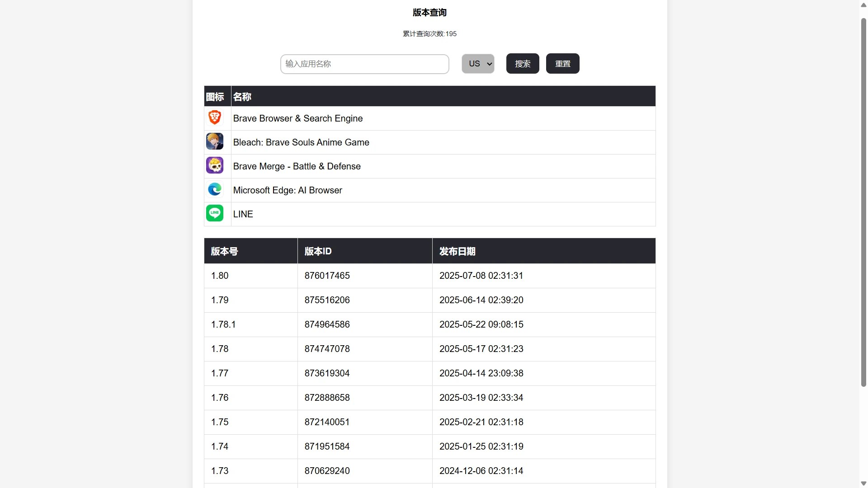
Task: Open the US region dropdown
Action: click(x=478, y=64)
